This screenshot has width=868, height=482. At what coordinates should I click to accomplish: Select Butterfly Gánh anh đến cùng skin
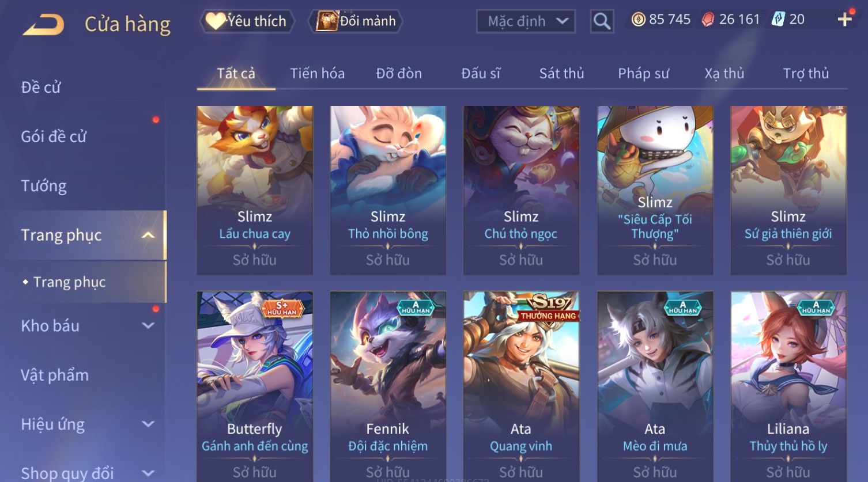pyautogui.click(x=255, y=386)
